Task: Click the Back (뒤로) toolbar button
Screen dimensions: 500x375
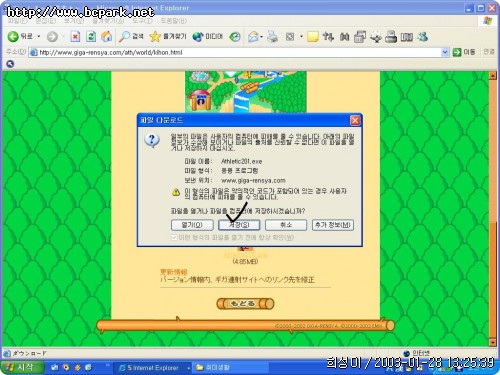Action: tap(20, 36)
